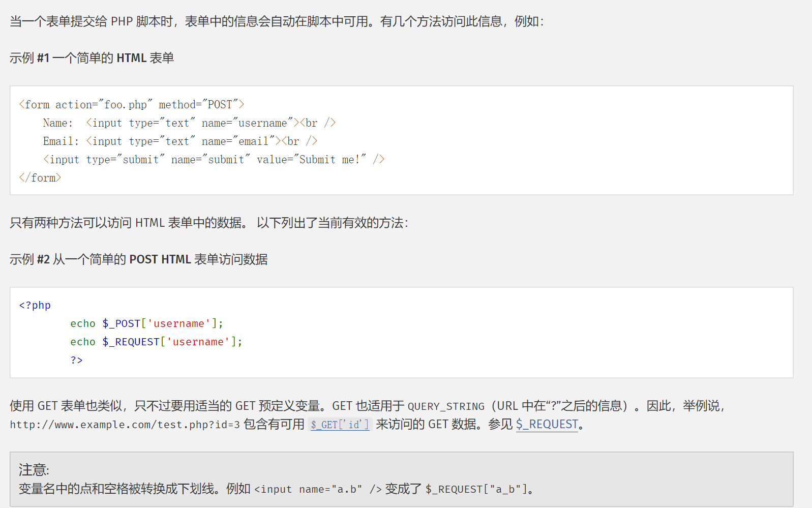Click the submit input code line

click(214, 160)
